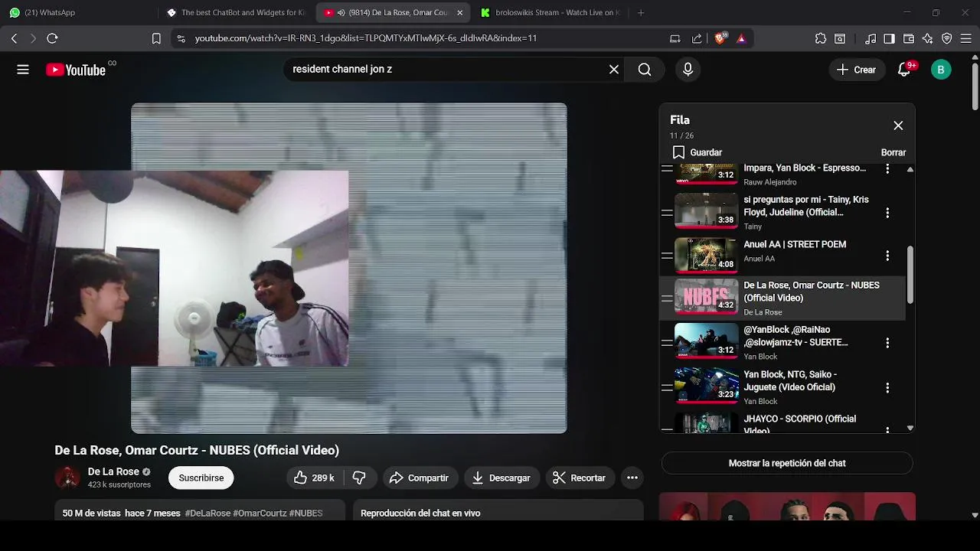
Task: Clear the queue with Borrar
Action: pyautogui.click(x=893, y=152)
